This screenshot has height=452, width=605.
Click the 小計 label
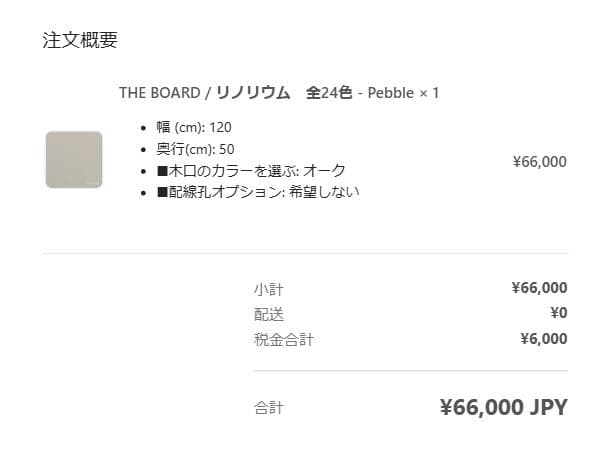pos(269,289)
